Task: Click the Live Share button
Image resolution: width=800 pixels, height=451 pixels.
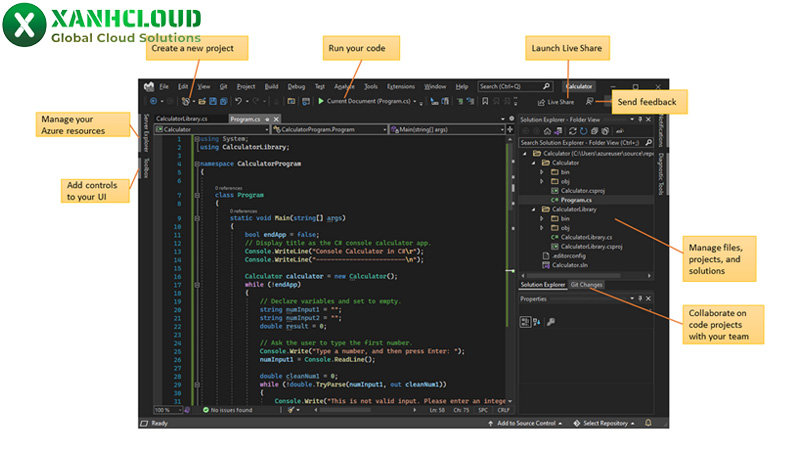Action: pos(556,102)
